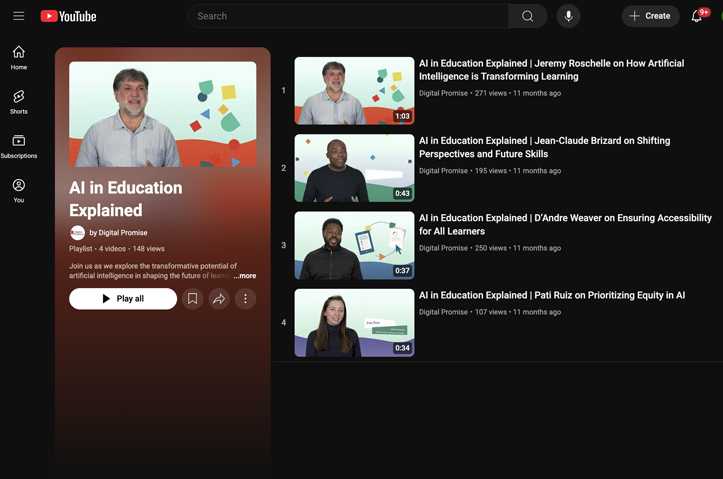
Task: Save playlist with bookmark icon
Action: pyautogui.click(x=192, y=299)
